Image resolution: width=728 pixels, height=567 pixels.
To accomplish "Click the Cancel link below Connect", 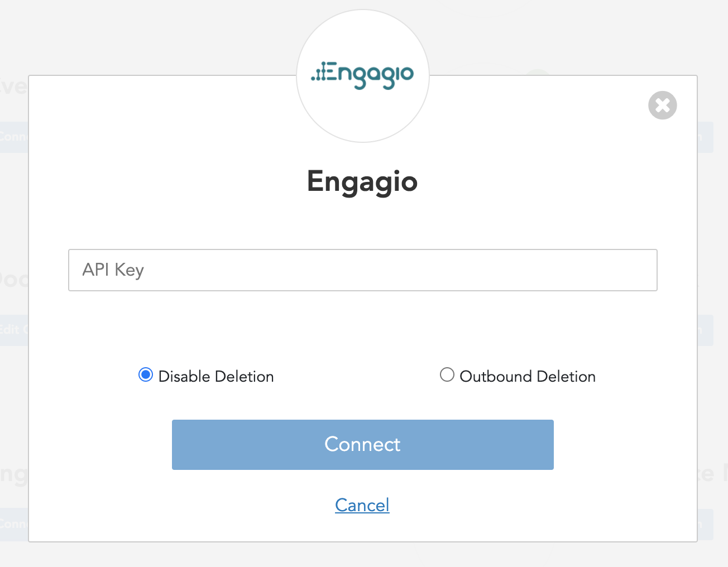I will (x=362, y=505).
